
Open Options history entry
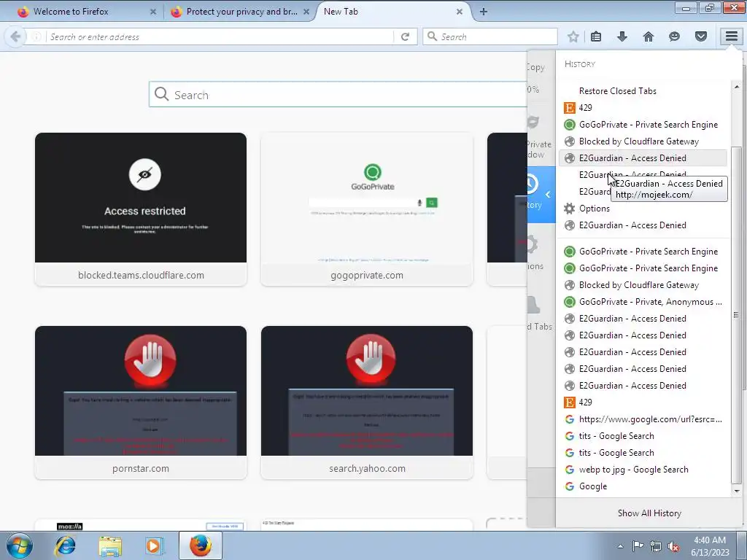pyautogui.click(x=643, y=208)
